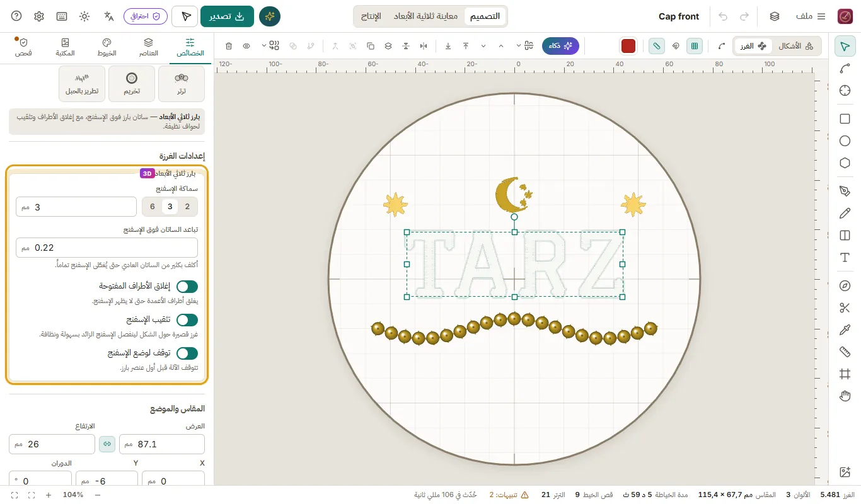Click the duplicate copy icon in toolbar
The width and height of the screenshot is (861, 504).
click(x=370, y=46)
